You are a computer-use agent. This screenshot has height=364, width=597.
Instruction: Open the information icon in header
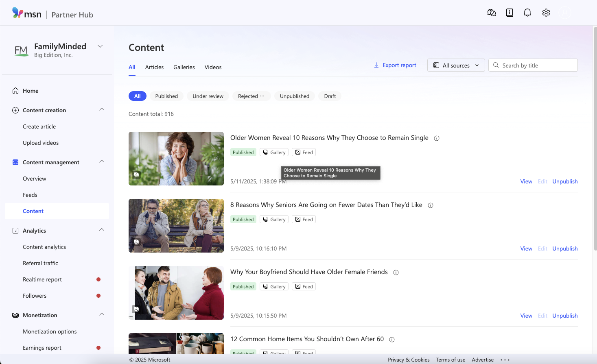510,13
